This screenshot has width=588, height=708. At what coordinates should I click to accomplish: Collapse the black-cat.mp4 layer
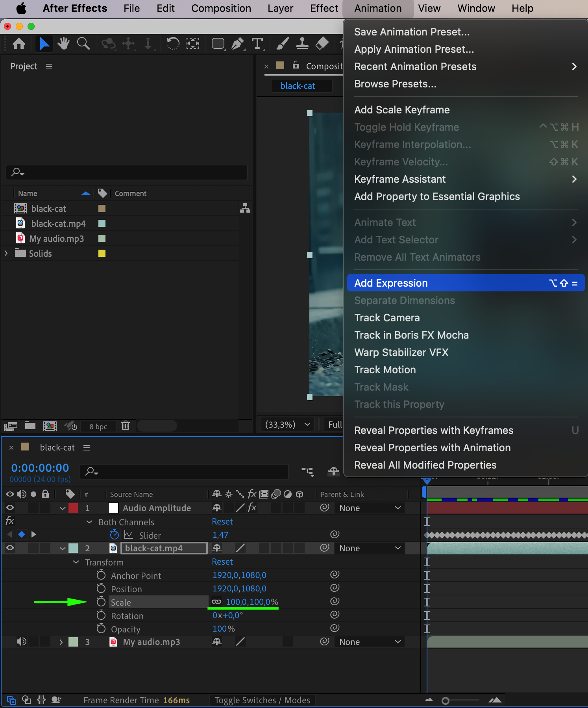[x=62, y=549]
